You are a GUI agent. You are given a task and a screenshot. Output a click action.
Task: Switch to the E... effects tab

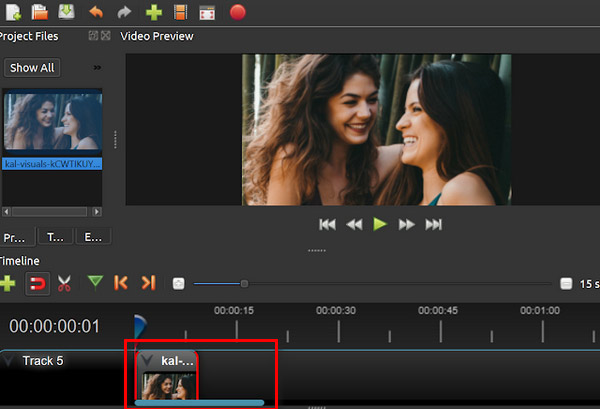(93, 237)
